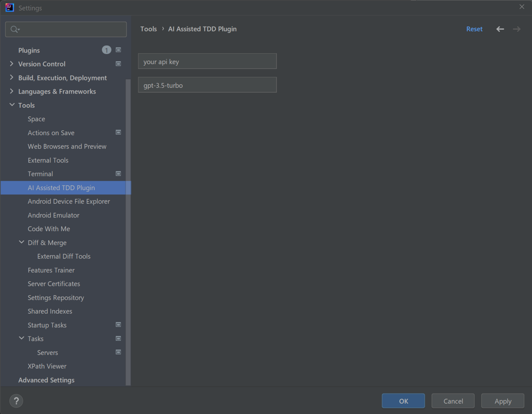Image resolution: width=532 pixels, height=414 pixels.
Task: Click Tools in the breadcrumb
Action: coord(149,29)
